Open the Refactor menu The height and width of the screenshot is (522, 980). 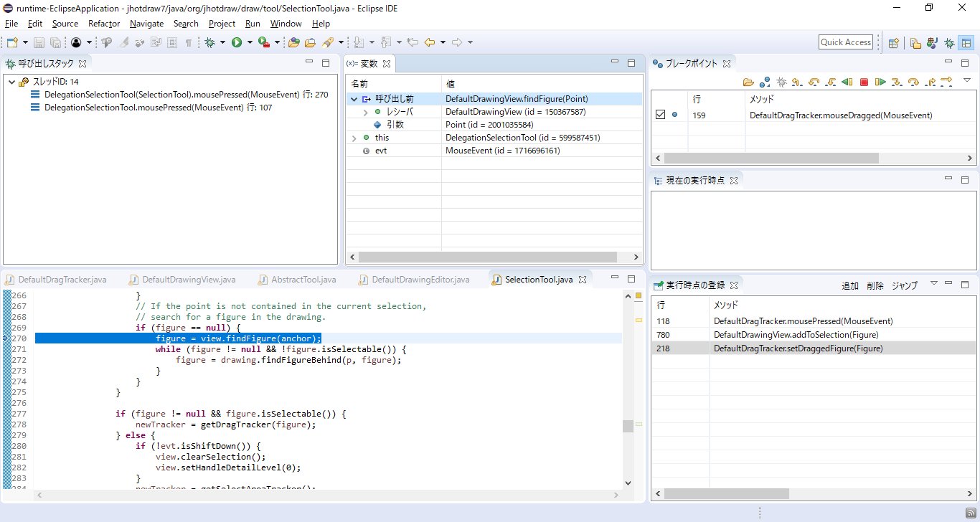click(x=104, y=24)
